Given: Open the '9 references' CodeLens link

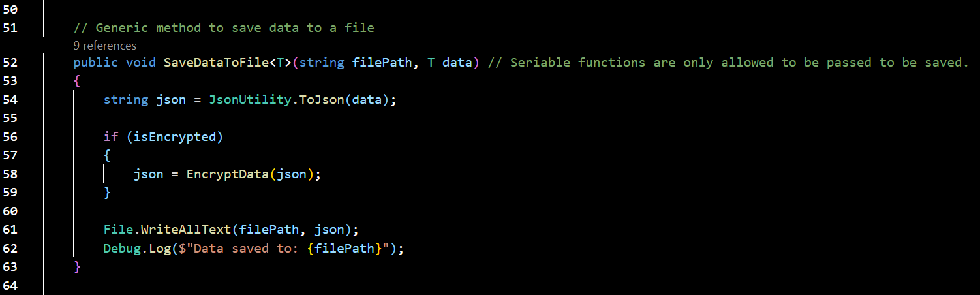Looking at the screenshot, I should pos(105,46).
